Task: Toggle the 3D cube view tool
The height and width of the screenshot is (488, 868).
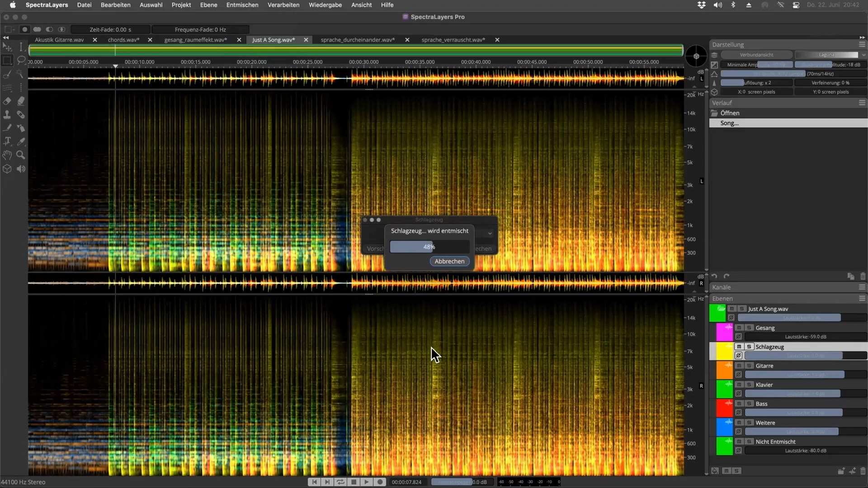Action: pos(7,169)
